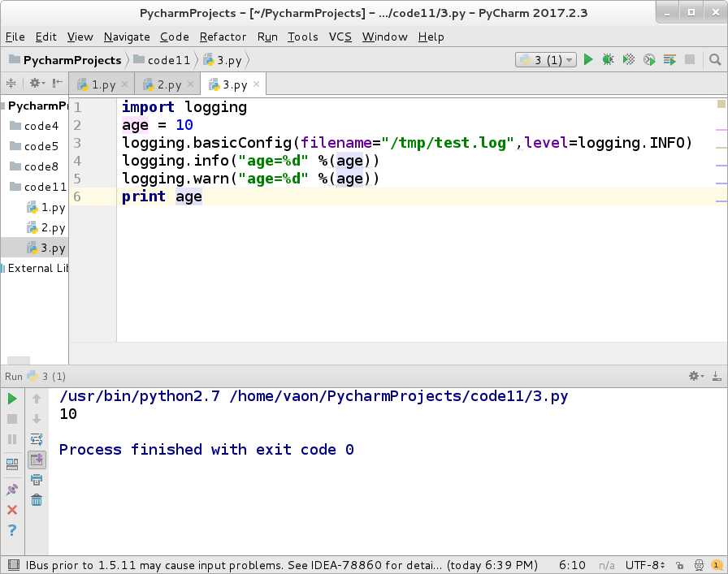Click the concurrency diagram run icon
The image size is (728, 574).
[669, 60]
